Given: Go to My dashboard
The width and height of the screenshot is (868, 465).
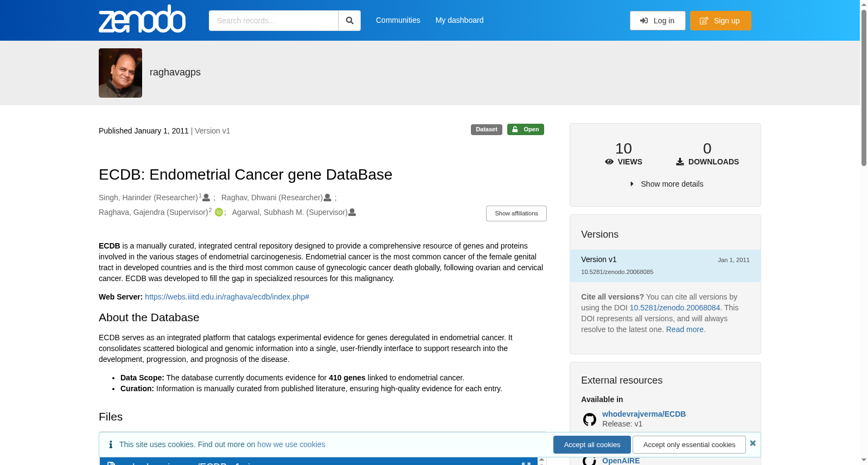Looking at the screenshot, I should coord(459,20).
